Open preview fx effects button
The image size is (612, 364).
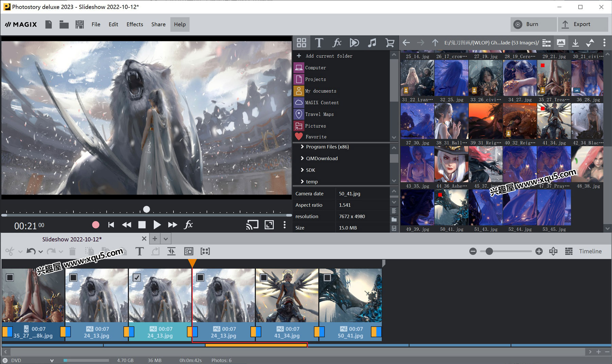pos(188,225)
